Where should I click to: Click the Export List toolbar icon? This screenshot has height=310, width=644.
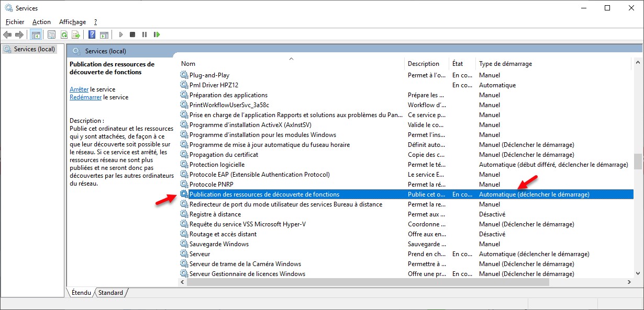(x=75, y=35)
